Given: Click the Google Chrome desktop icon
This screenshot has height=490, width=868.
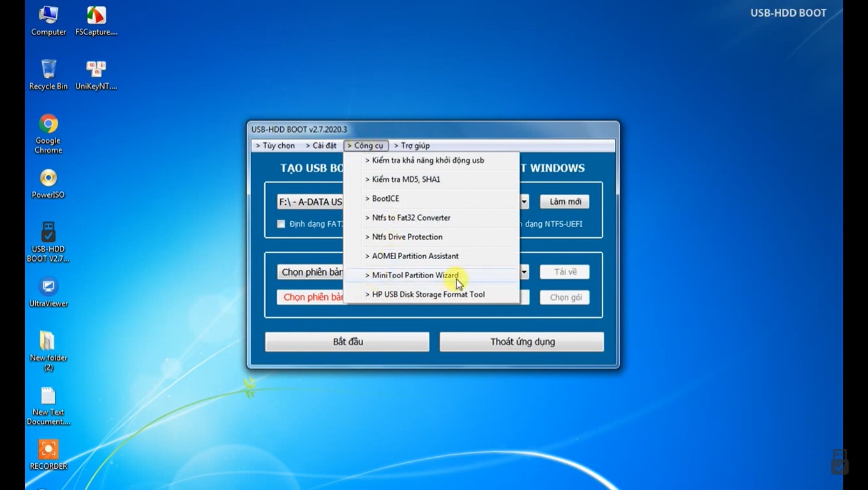Looking at the screenshot, I should 49,134.
